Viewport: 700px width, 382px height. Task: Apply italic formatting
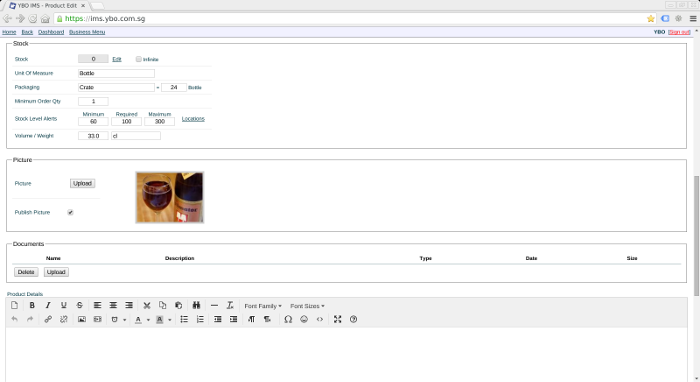(x=48, y=305)
